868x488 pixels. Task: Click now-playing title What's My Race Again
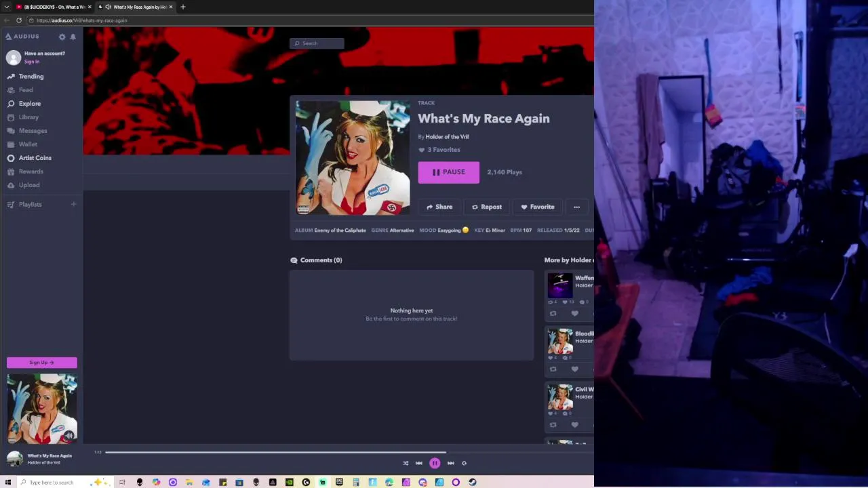pyautogui.click(x=50, y=456)
